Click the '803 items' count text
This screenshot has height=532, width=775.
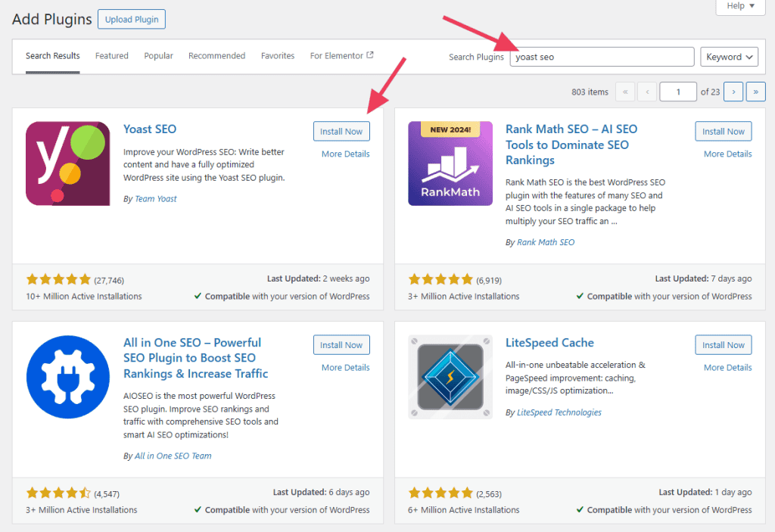[590, 92]
